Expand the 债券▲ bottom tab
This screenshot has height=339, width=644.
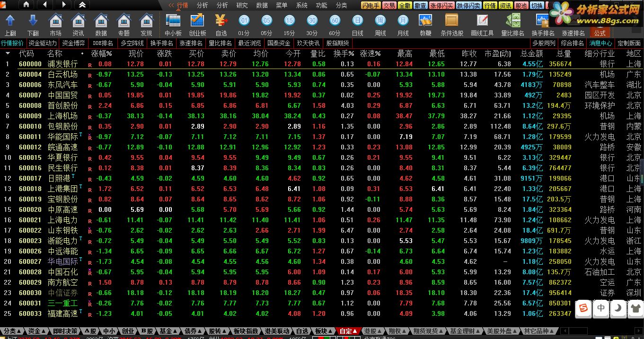click(x=193, y=331)
